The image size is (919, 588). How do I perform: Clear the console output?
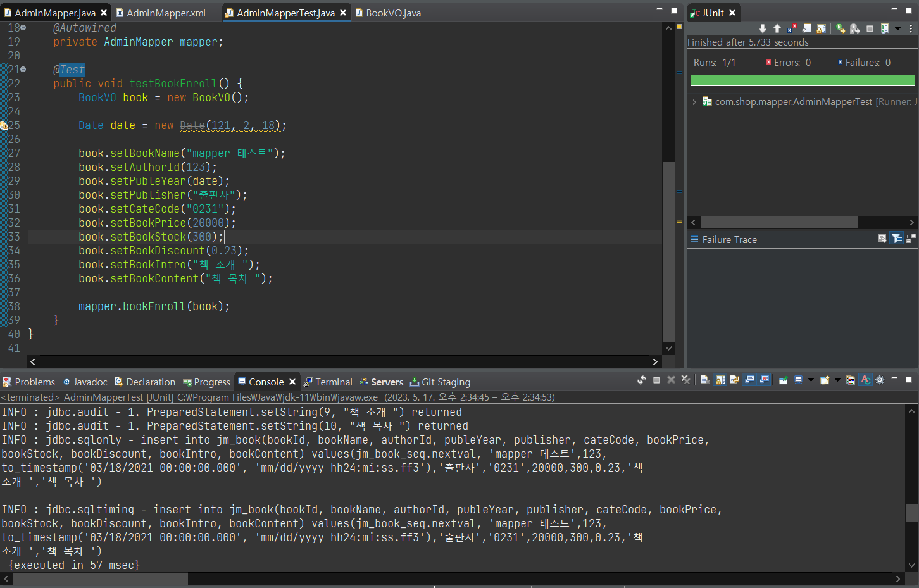(x=705, y=380)
